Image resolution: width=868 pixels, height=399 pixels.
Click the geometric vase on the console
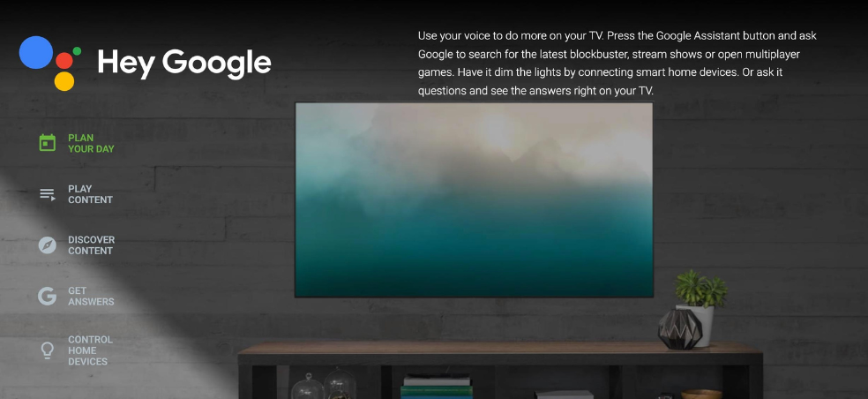(680, 329)
